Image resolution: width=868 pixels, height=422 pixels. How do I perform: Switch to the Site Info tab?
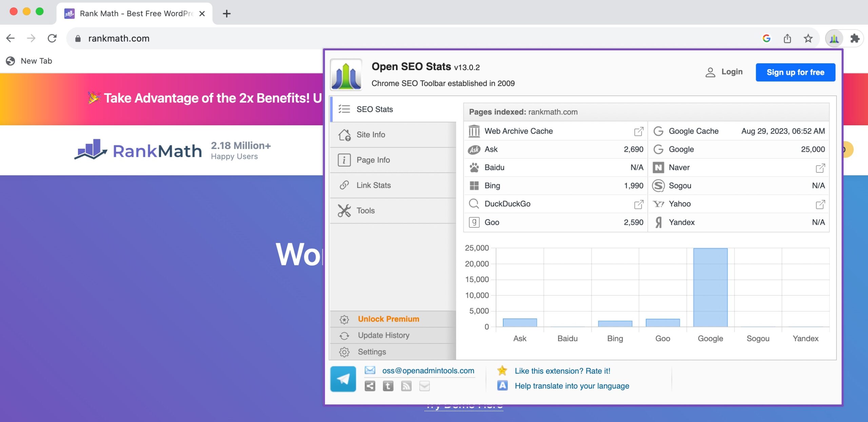tap(393, 135)
